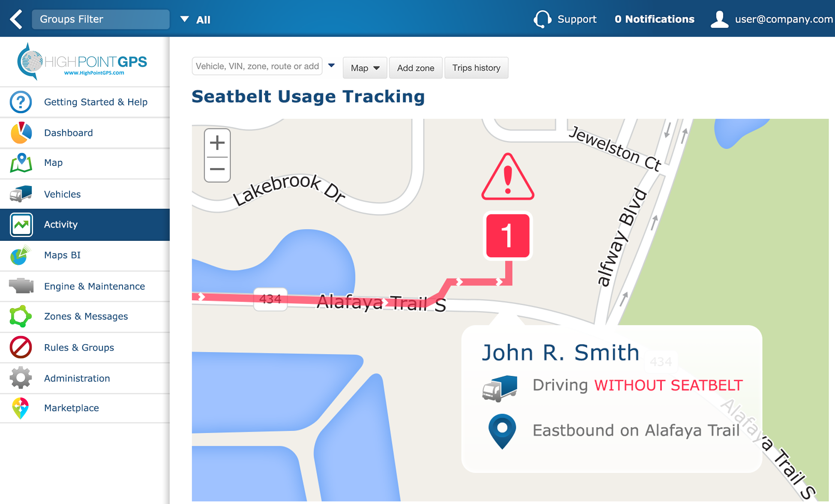
Task: Click the back arrow icon
Action: 16,19
